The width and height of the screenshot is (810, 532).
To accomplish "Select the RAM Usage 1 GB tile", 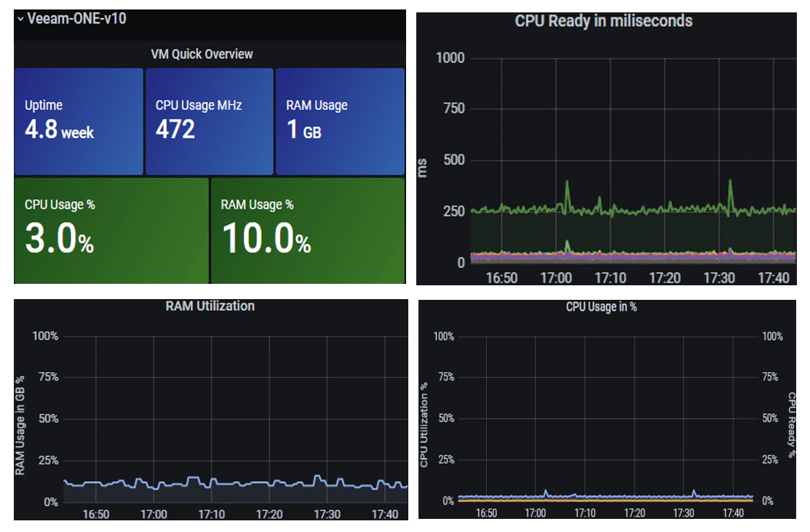I will coord(340,122).
